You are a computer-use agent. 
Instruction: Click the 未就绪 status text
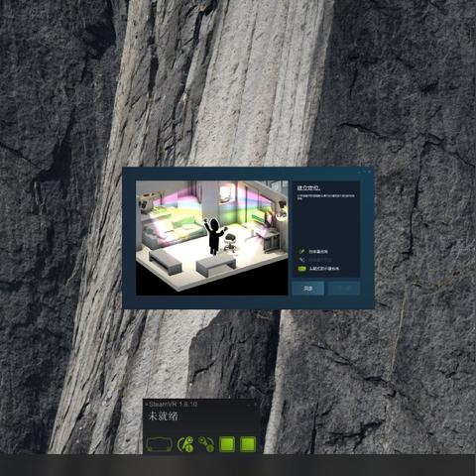163,416
